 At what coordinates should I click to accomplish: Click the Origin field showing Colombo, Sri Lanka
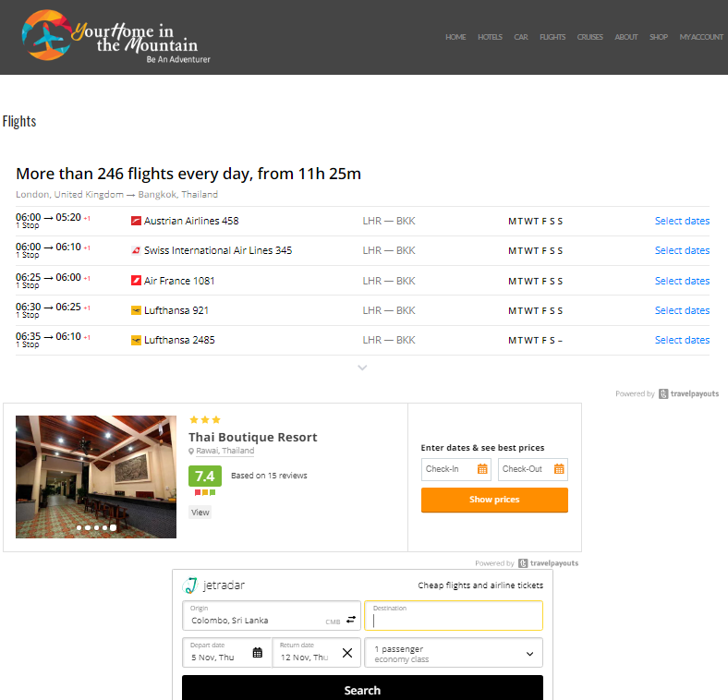[272, 616]
